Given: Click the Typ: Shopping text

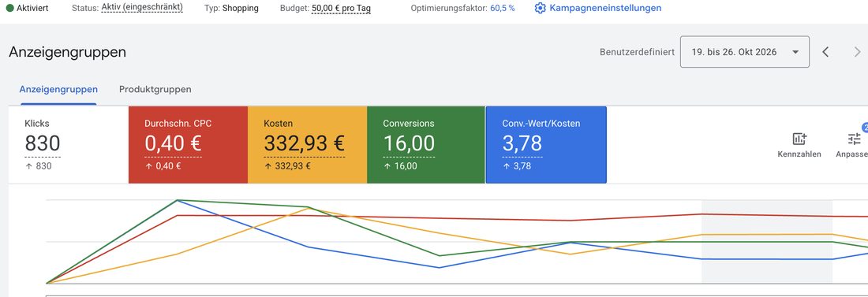Looking at the screenshot, I should click(x=231, y=9).
